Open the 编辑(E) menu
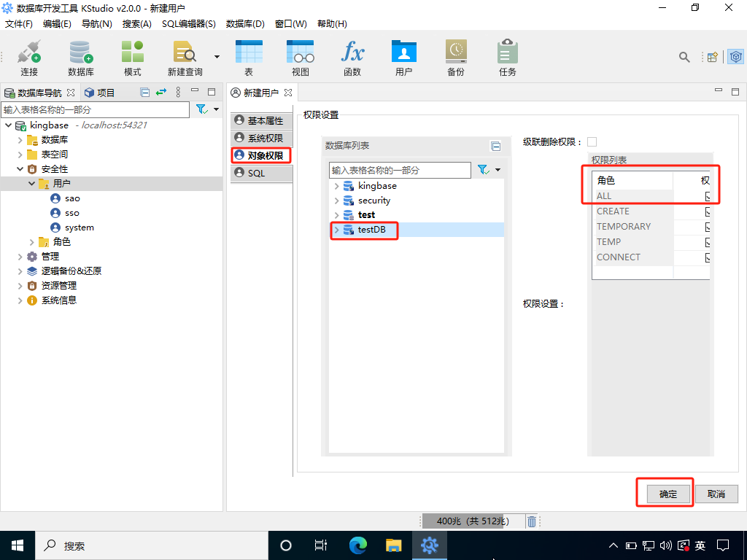Screen dimensions: 747x560 [x=57, y=24]
